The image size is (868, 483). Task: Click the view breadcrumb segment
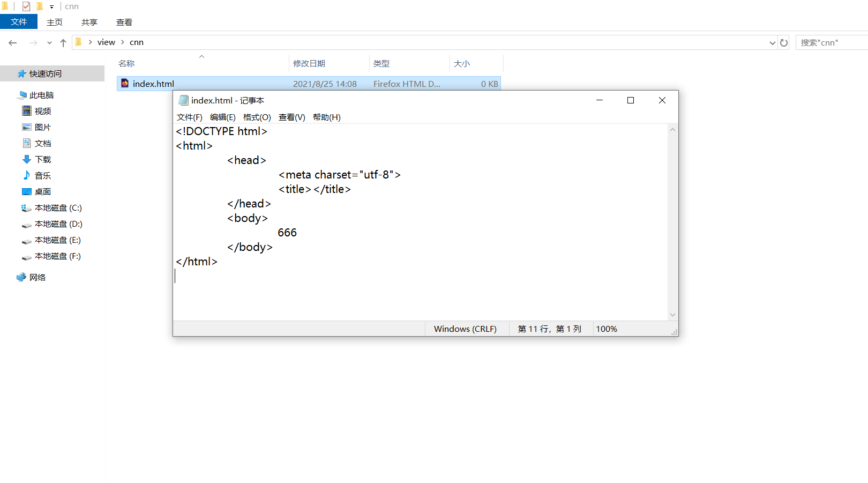coord(106,42)
